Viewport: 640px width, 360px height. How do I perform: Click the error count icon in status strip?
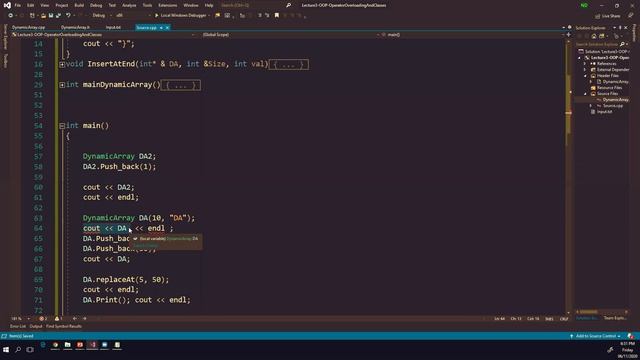41,318
